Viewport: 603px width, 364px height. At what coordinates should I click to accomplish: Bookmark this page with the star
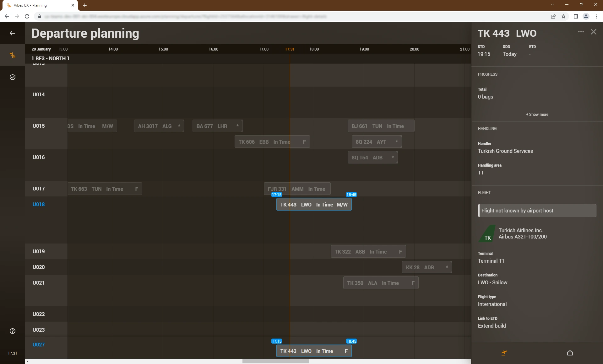pyautogui.click(x=563, y=16)
